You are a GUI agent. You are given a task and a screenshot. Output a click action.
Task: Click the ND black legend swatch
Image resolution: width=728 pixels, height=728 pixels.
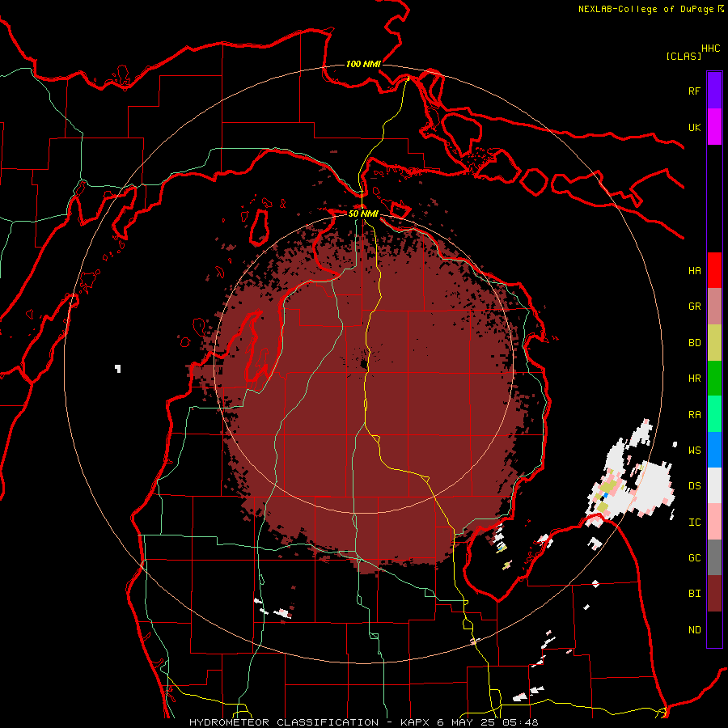point(714,629)
